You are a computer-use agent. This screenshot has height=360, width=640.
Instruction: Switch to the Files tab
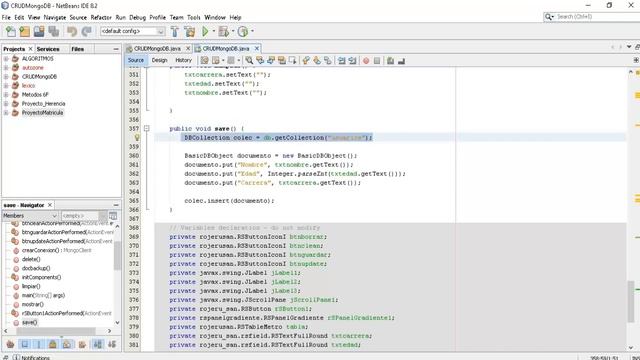tap(78, 49)
